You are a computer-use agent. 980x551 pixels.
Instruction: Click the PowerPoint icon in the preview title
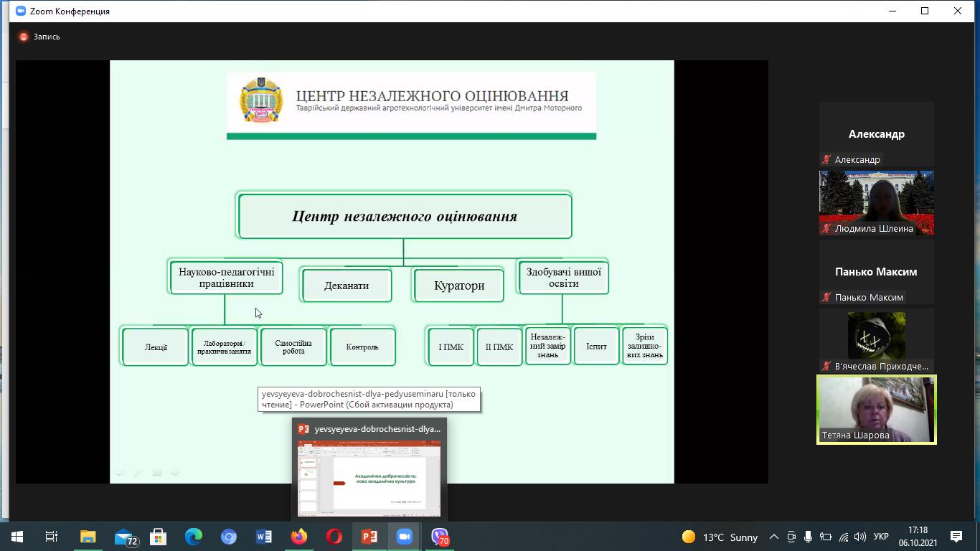(x=303, y=429)
